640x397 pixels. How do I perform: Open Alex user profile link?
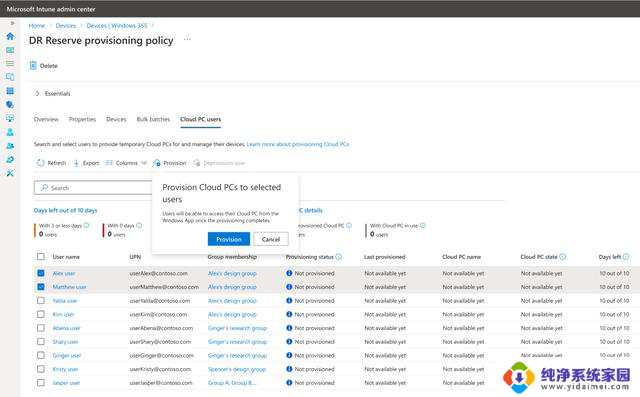(64, 273)
